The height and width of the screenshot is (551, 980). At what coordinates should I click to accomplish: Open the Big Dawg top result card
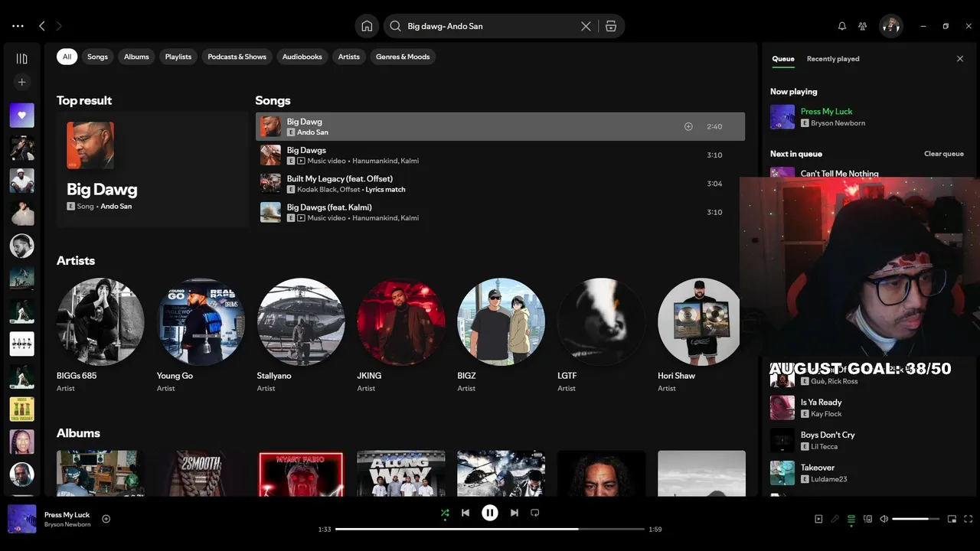(x=152, y=170)
